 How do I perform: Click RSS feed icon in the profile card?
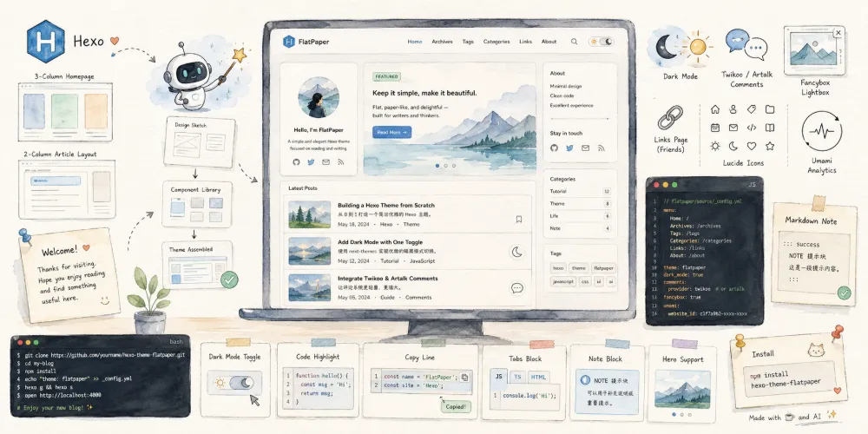pyautogui.click(x=340, y=162)
